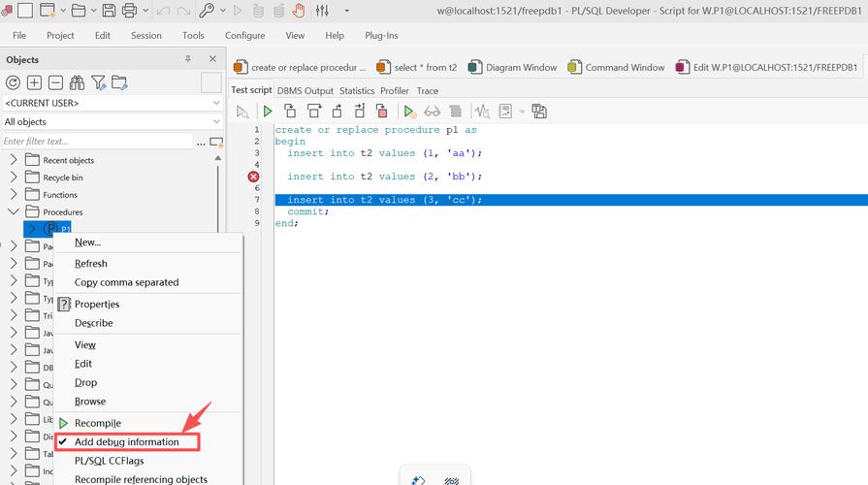Click the binoculars Find objects icon
Viewport: 868px width, 485px height.
coord(77,82)
